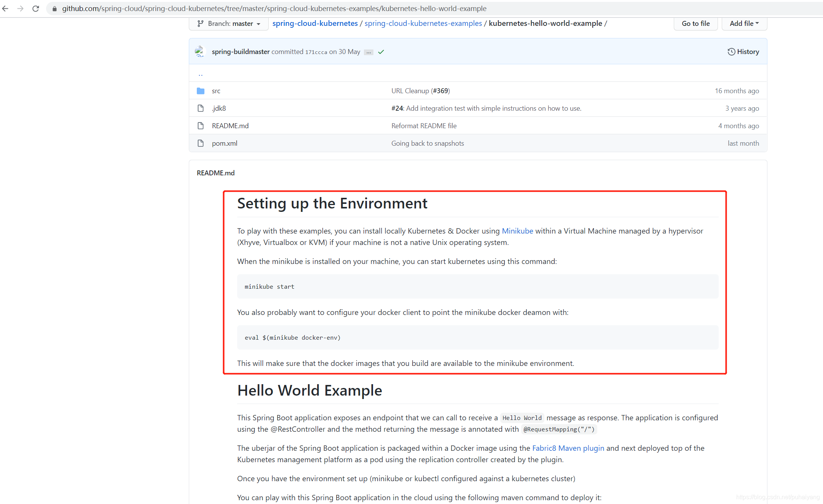
Task: Go forward with browser forward arrow
Action: click(20, 8)
